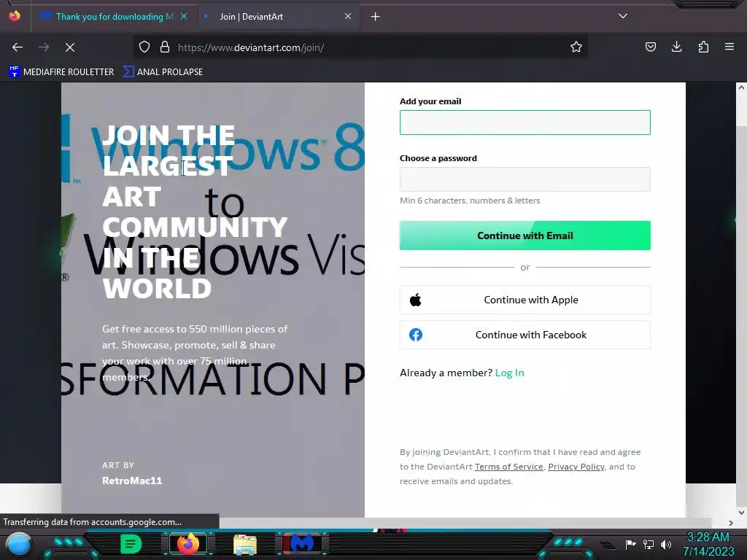Bookmark this page with the star

pos(576,47)
